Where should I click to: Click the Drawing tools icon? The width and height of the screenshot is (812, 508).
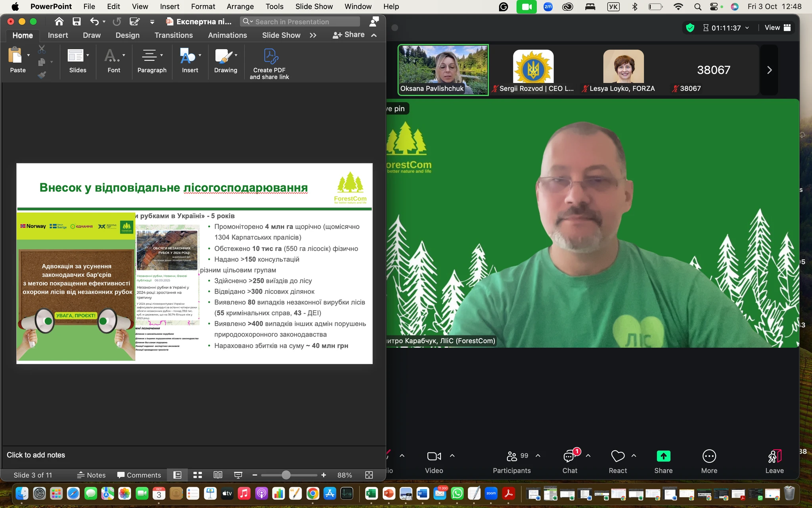[224, 56]
